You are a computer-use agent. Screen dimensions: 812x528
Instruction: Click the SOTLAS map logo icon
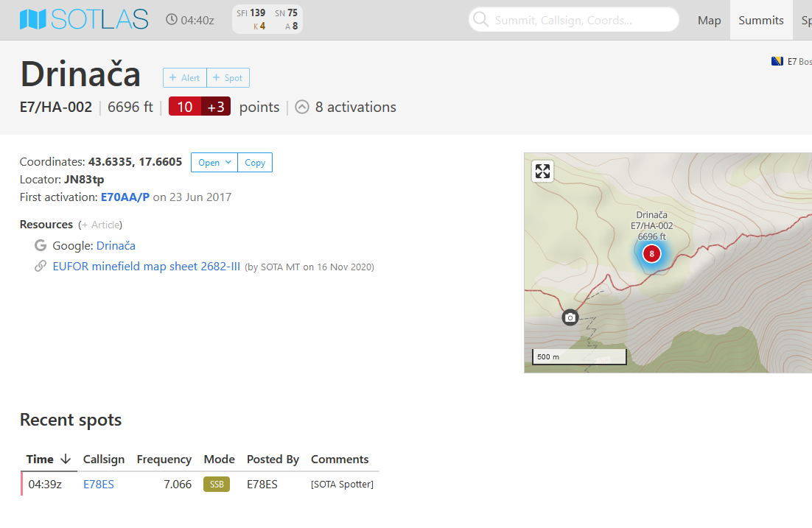pyautogui.click(x=33, y=20)
